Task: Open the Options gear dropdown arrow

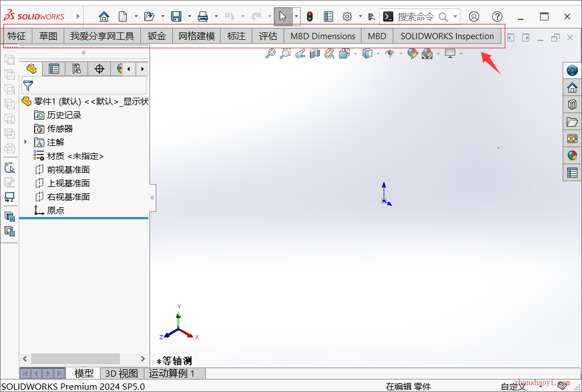Action: tap(360, 16)
